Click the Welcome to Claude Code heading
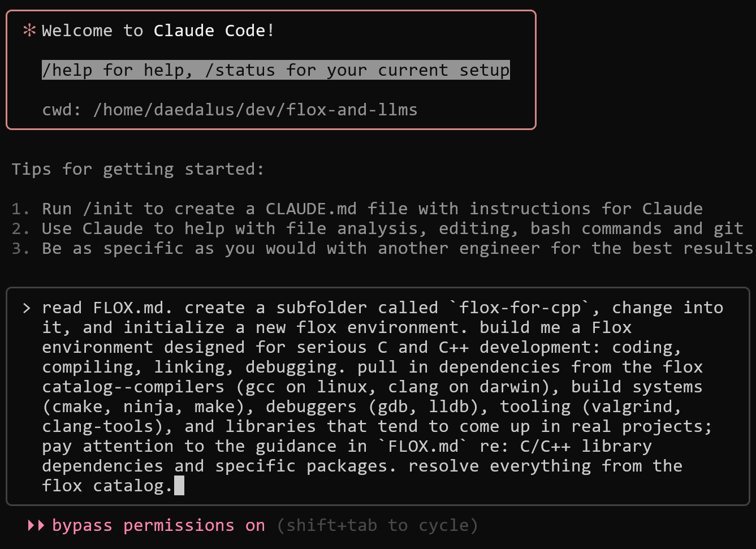Viewport: 756px width, 549px height. (158, 31)
